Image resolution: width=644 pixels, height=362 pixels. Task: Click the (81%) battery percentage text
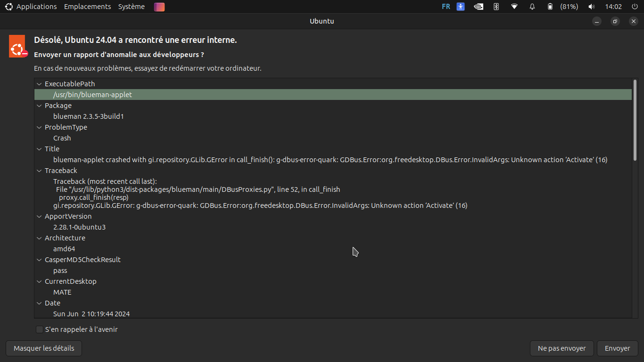[x=569, y=7]
